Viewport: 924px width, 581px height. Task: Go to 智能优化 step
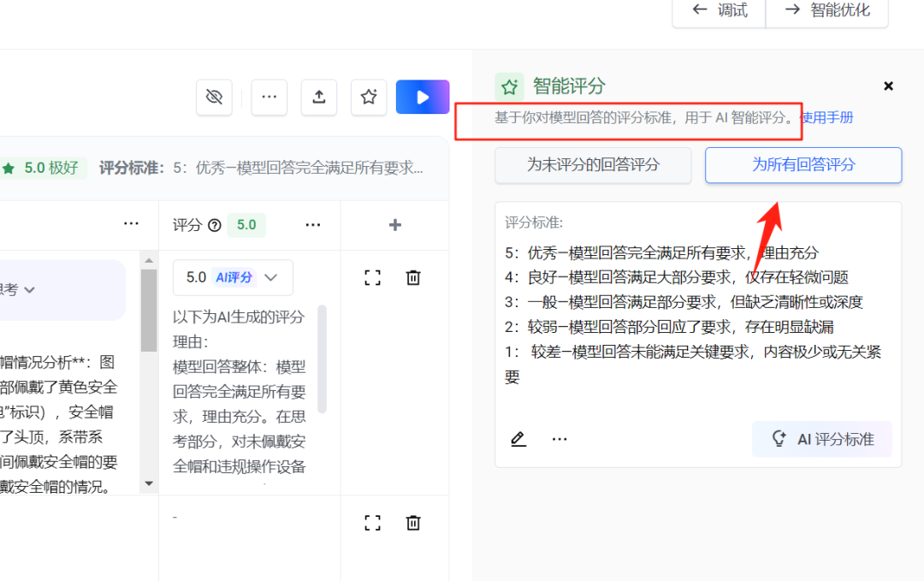[827, 10]
